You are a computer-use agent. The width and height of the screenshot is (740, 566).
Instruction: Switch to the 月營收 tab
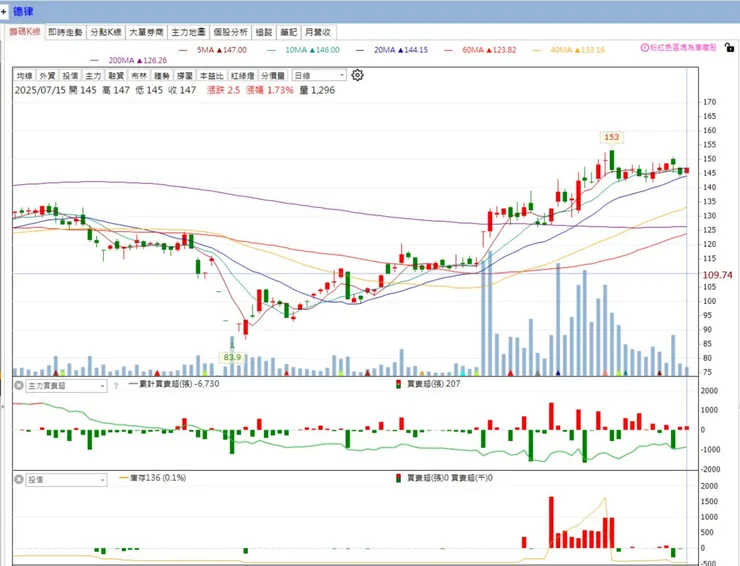(x=318, y=32)
